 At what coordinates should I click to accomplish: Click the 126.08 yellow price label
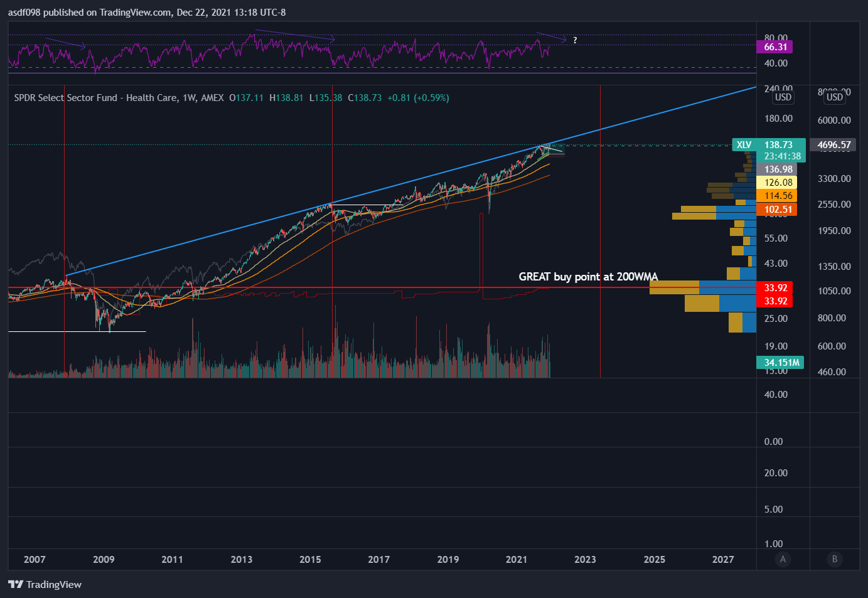point(778,183)
